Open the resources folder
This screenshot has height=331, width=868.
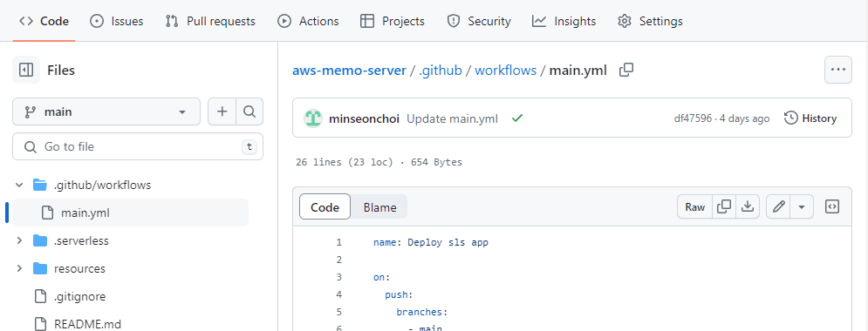click(79, 268)
